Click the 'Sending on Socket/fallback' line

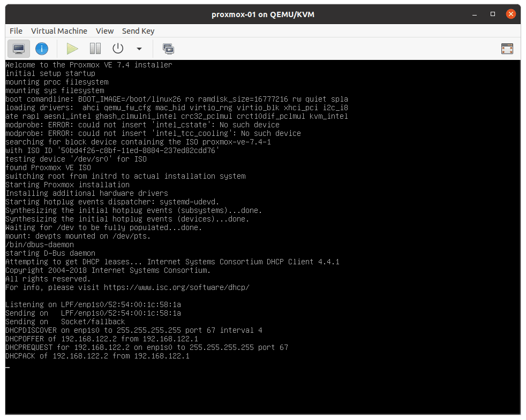coord(65,322)
